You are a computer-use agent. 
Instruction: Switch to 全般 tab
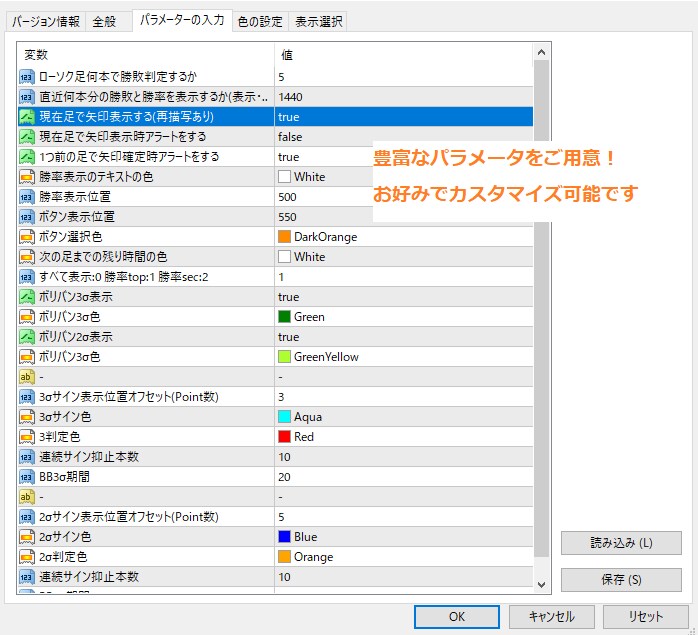[x=105, y=21]
